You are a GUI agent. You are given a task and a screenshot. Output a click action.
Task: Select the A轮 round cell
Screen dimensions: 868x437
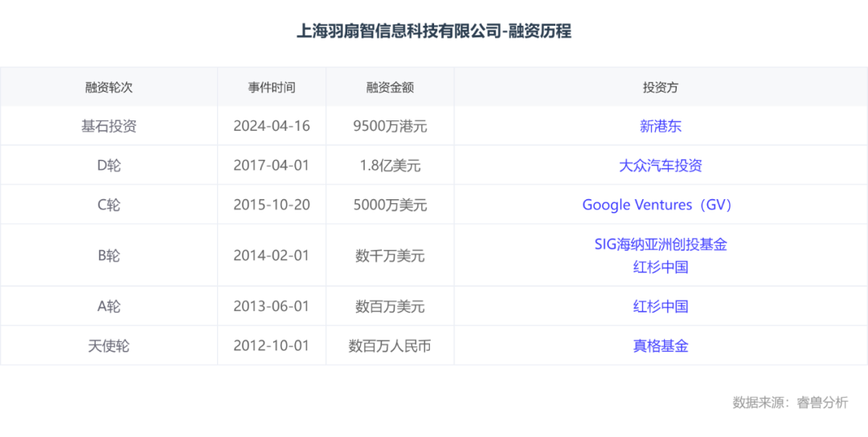point(108,306)
